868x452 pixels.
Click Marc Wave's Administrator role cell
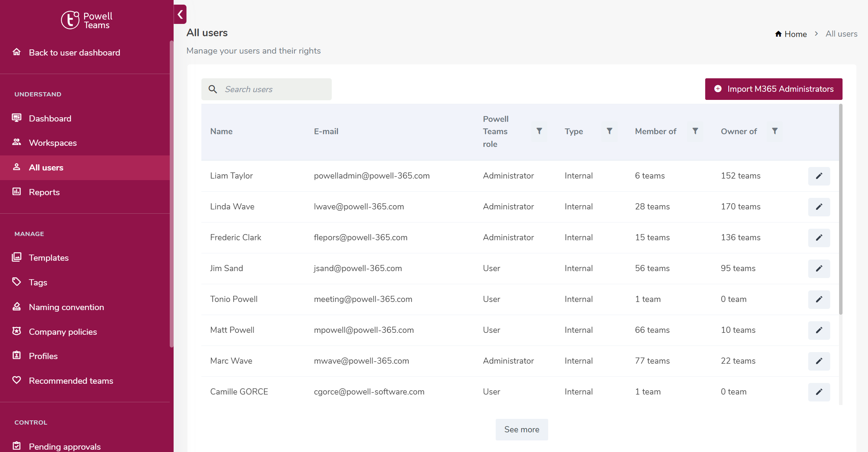coord(508,361)
